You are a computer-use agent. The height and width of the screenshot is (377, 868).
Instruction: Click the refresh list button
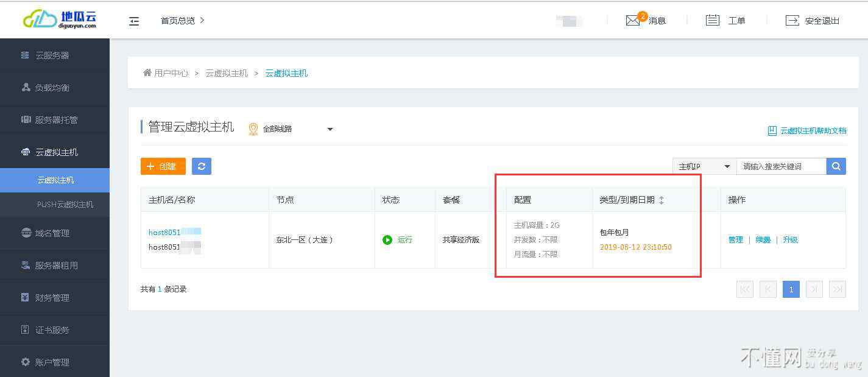coord(202,166)
